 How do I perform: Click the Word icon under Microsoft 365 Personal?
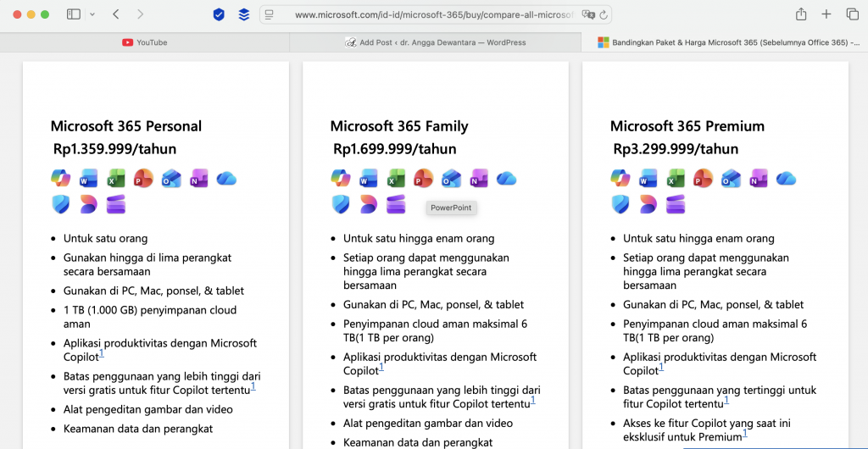tap(88, 179)
